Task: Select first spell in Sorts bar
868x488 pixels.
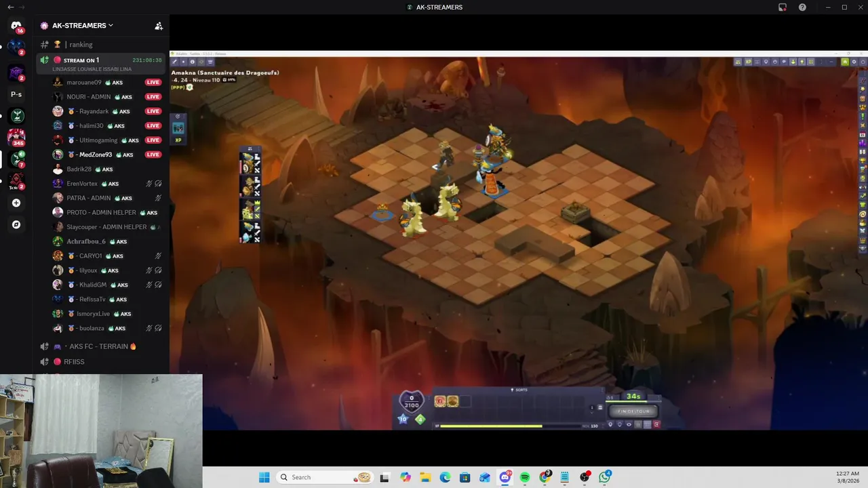Action: 440,402
